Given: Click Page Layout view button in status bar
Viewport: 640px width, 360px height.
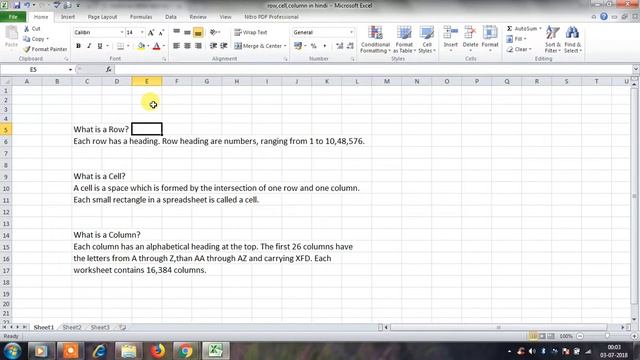Looking at the screenshot, I should coord(542,336).
